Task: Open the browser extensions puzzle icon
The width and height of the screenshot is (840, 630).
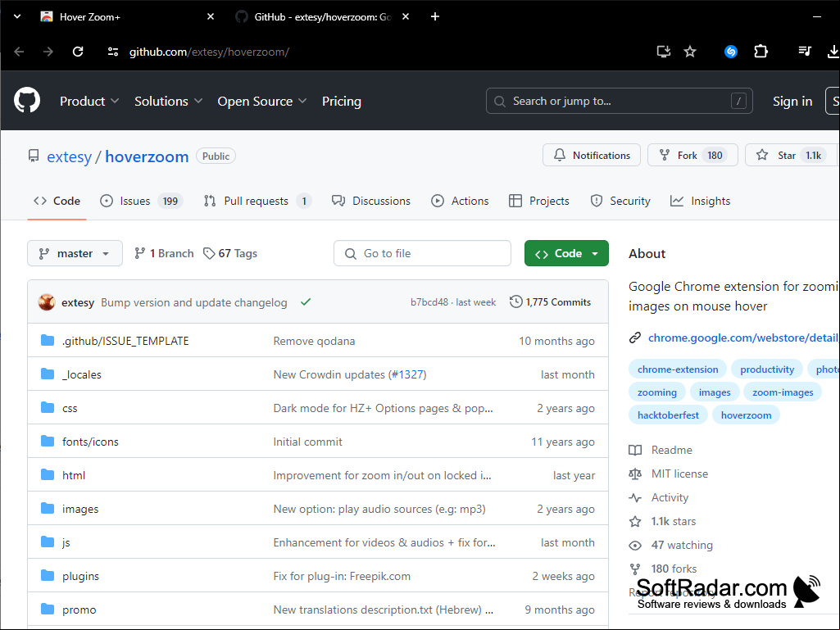Action: 761,52
